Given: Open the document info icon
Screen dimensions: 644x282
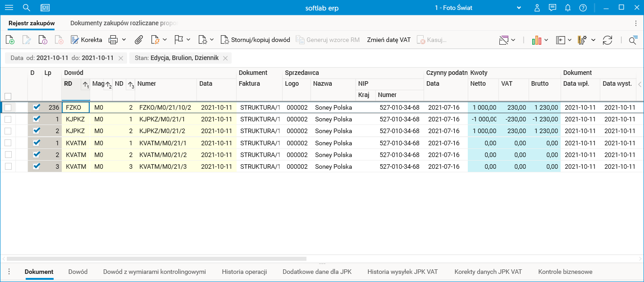Looking at the screenshot, I should click(43, 40).
